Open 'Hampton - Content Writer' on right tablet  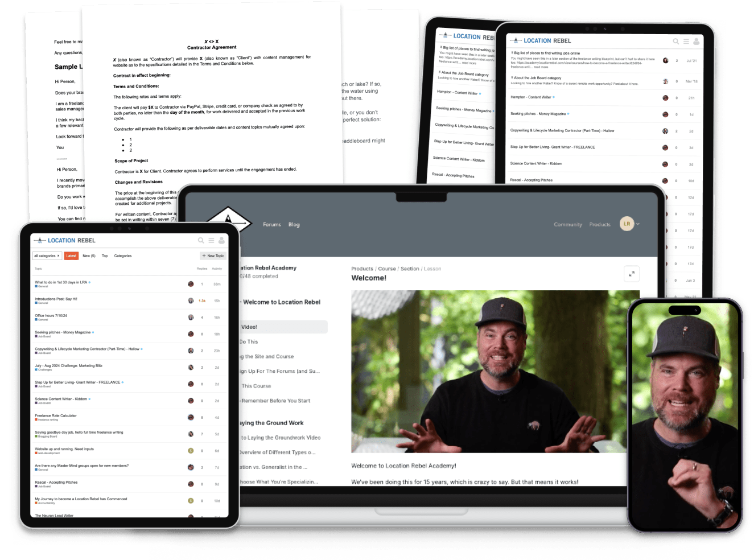tap(530, 97)
